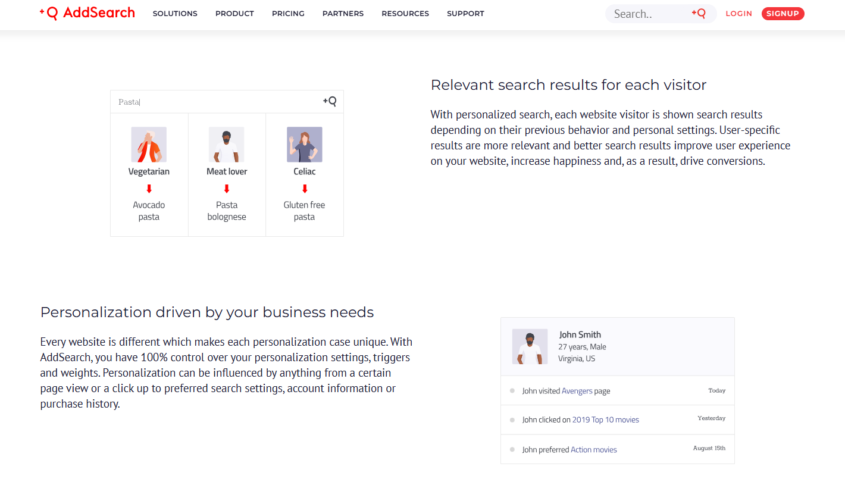This screenshot has width=845, height=504.
Task: Click the 'Relevant search results for each visitor' heading
Action: pyautogui.click(x=568, y=85)
